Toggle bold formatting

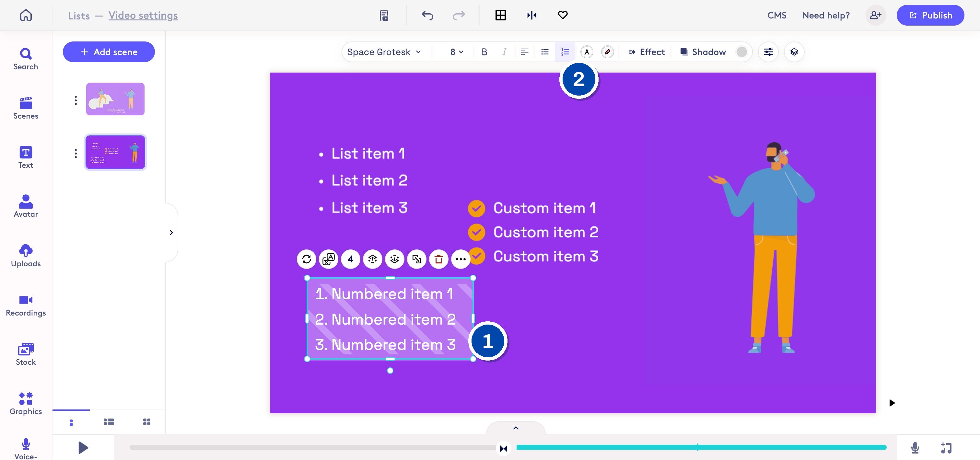click(484, 52)
